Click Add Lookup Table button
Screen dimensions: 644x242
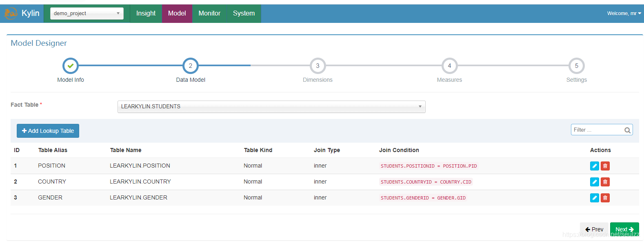pyautogui.click(x=48, y=131)
